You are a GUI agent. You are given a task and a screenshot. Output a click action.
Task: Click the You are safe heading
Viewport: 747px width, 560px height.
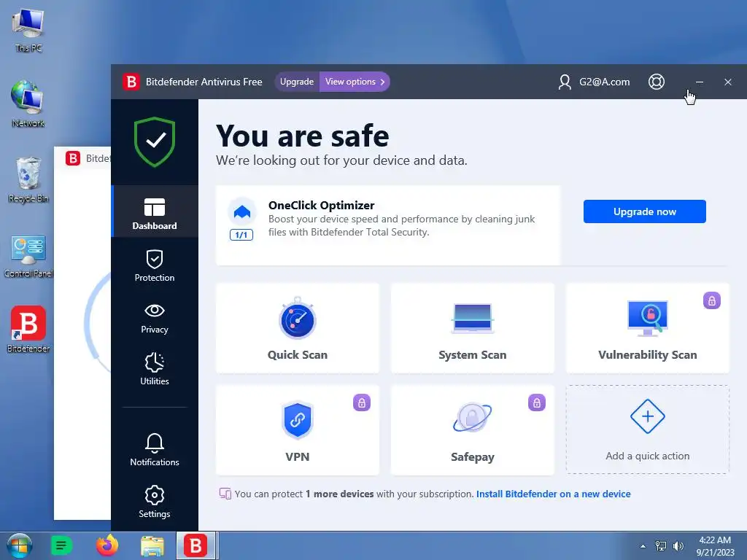303,136
